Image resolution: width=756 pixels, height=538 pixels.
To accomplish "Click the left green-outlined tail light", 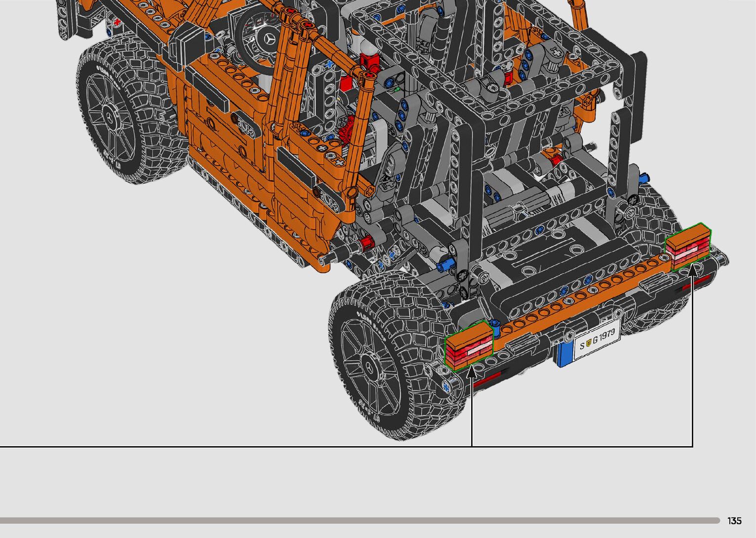I will click(469, 345).
